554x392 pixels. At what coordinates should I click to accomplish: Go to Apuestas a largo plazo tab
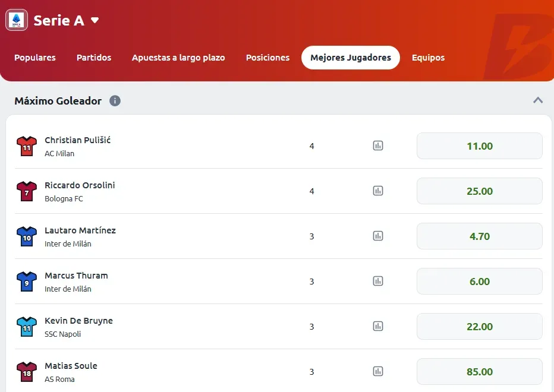click(x=178, y=58)
